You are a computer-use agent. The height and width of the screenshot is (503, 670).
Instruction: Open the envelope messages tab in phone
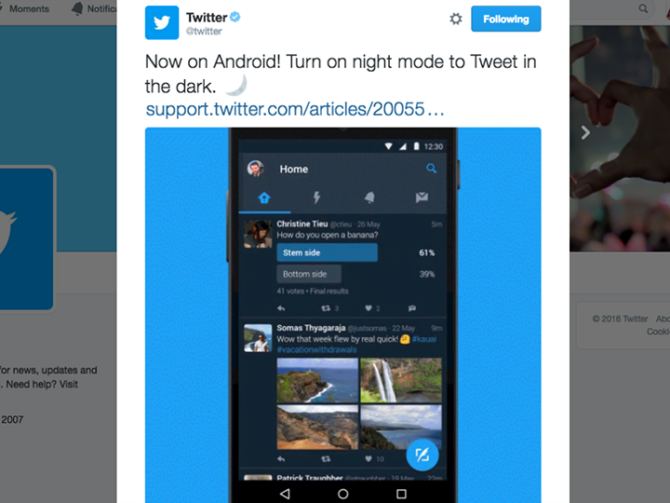tap(422, 197)
